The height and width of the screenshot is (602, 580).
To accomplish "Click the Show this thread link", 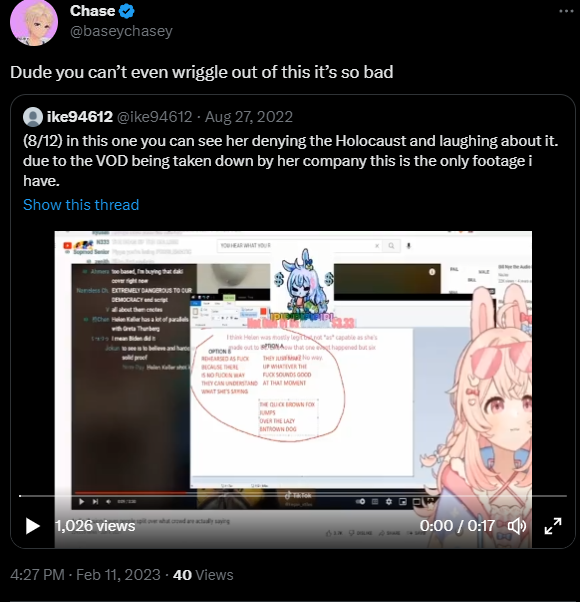I will click(81, 205).
